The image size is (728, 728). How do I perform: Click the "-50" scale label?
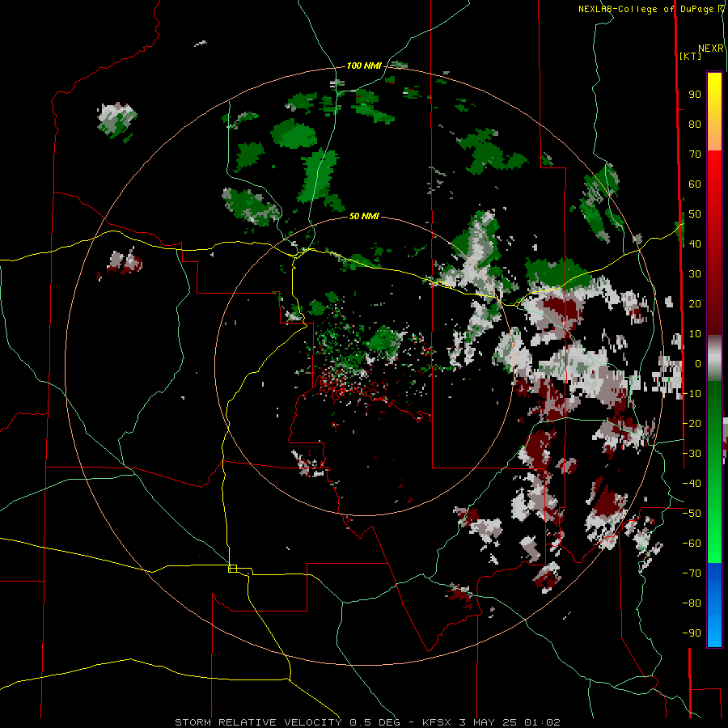coord(692,513)
